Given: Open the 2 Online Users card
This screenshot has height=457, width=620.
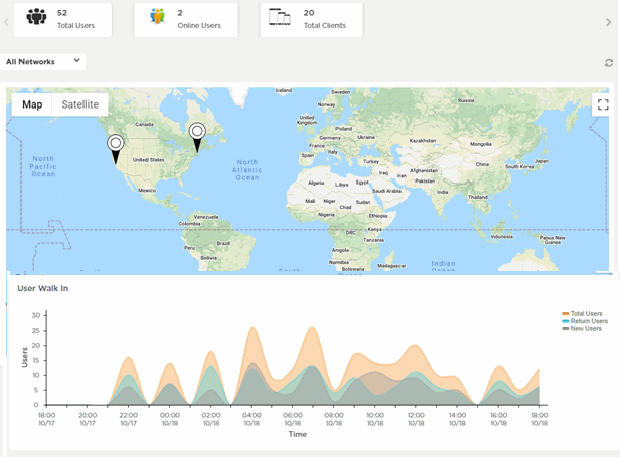Looking at the screenshot, I should tap(188, 19).
